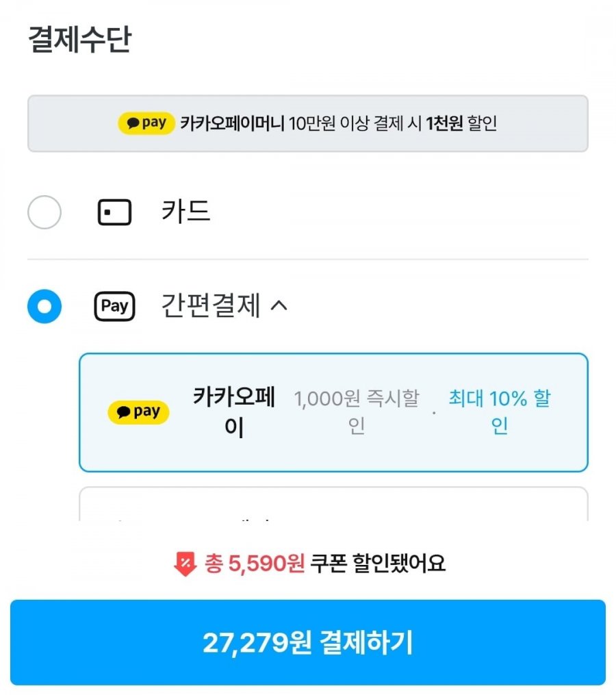The width and height of the screenshot is (616, 695).
Task: Click the yellow pay logo in 카카오페이 option
Action: coord(138,412)
